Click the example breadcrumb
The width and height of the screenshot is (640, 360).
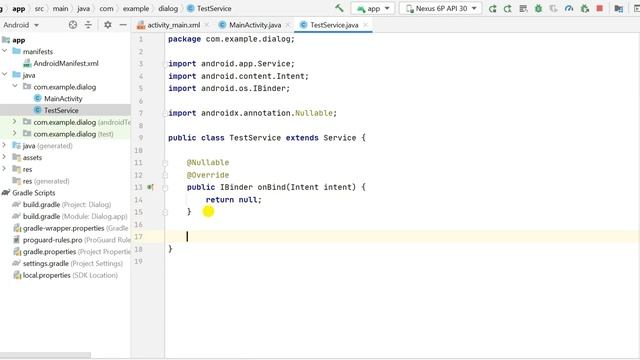(136, 8)
